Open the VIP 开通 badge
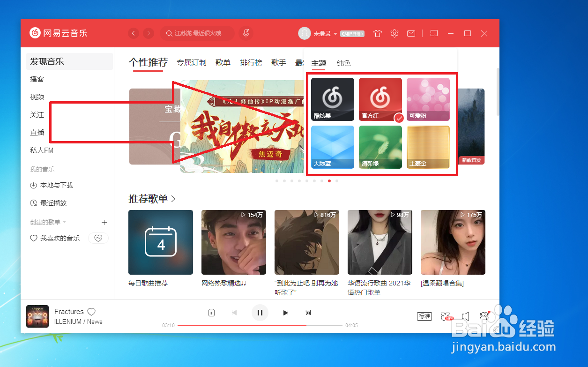This screenshot has height=367, width=588. point(352,34)
